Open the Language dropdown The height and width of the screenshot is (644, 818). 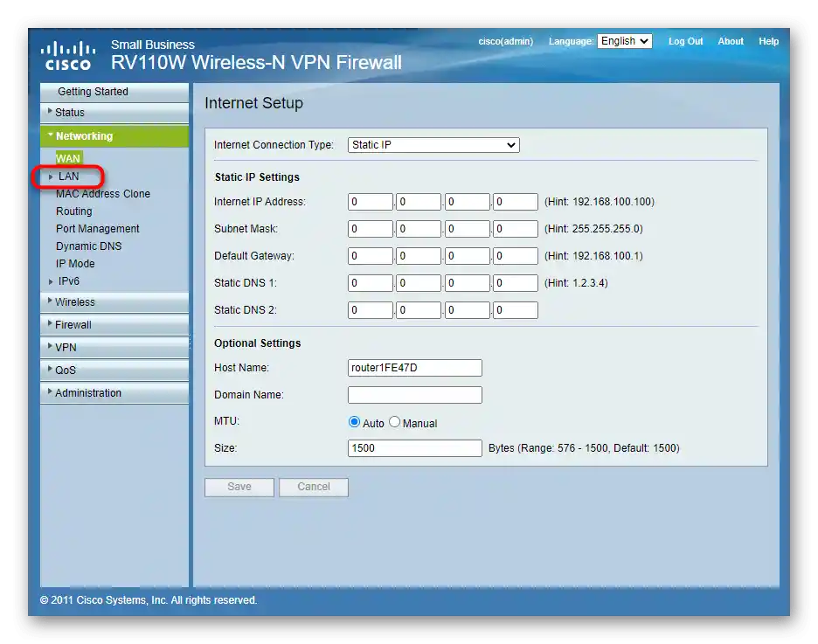tap(625, 41)
